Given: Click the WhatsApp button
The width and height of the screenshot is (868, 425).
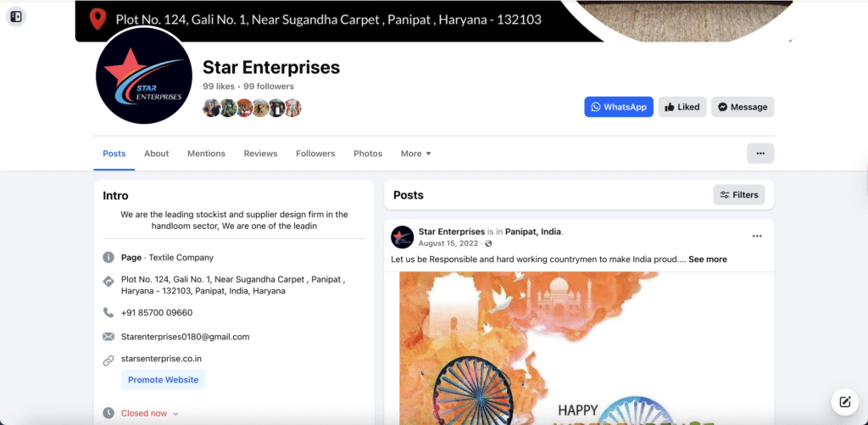Looking at the screenshot, I should (x=619, y=107).
